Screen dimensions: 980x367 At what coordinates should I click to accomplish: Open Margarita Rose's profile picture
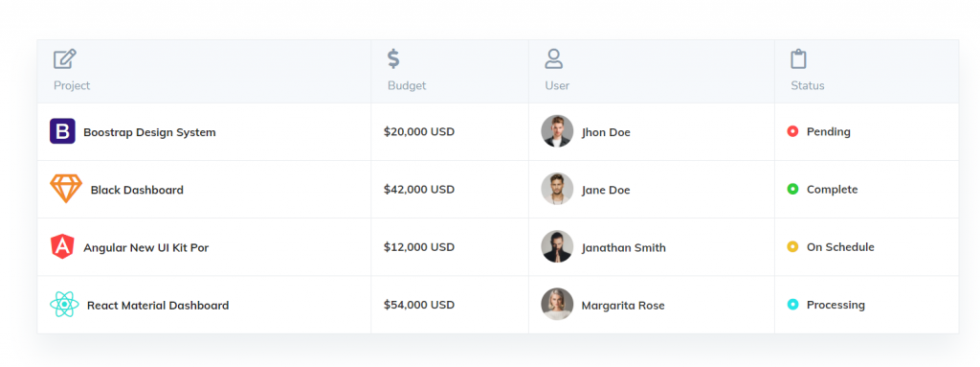[557, 305]
